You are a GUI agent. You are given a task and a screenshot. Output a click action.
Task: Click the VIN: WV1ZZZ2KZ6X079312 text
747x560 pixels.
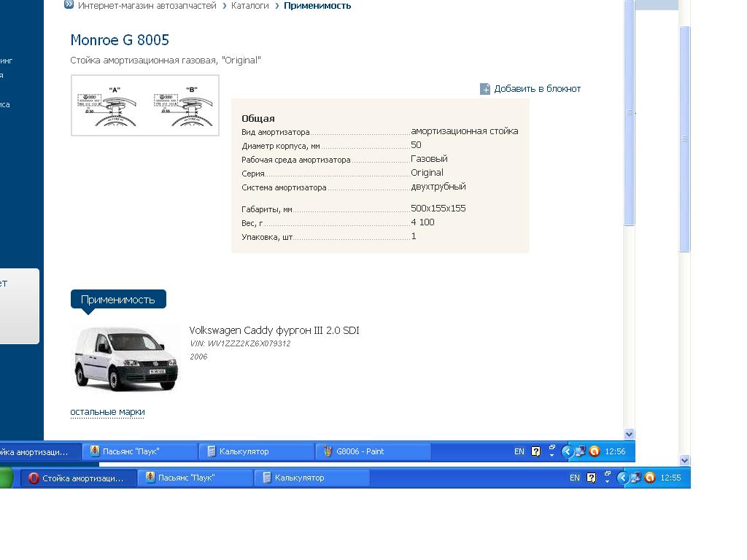[240, 343]
